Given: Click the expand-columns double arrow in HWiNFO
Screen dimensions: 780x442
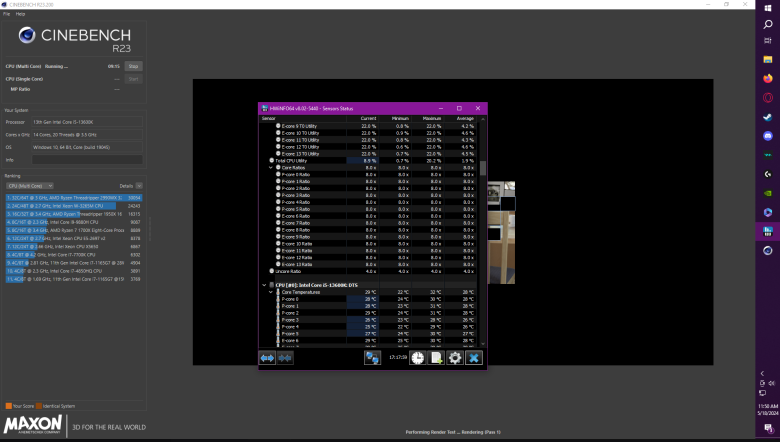Looking at the screenshot, I should click(x=267, y=358).
